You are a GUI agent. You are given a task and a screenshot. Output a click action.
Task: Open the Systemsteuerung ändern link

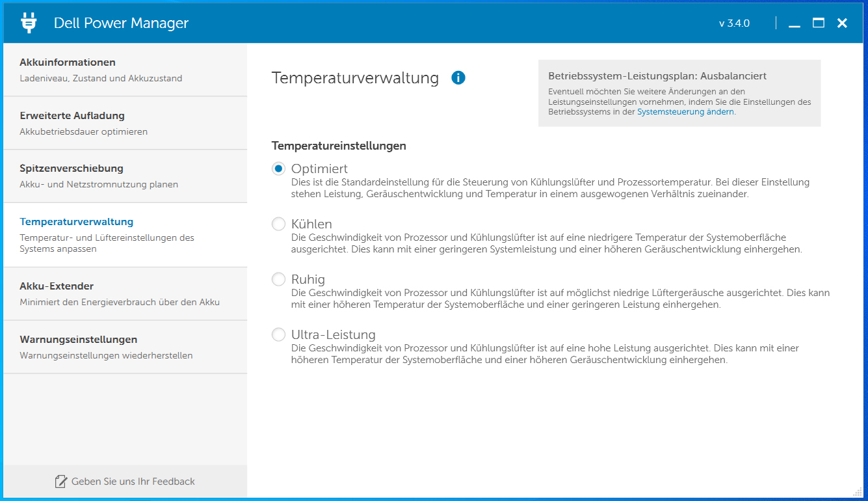[685, 112]
